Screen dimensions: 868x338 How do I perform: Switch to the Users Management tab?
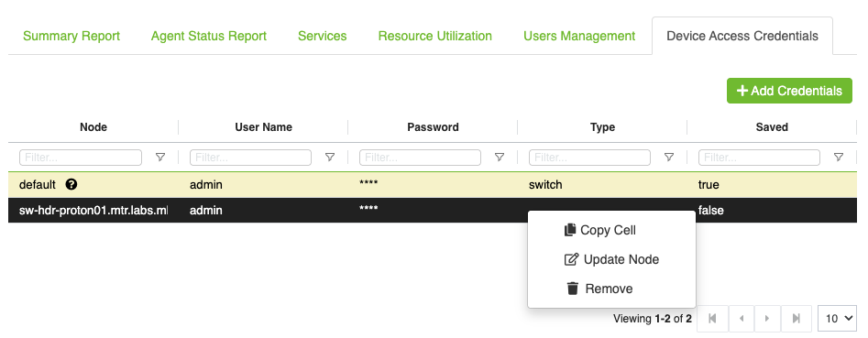(x=579, y=36)
